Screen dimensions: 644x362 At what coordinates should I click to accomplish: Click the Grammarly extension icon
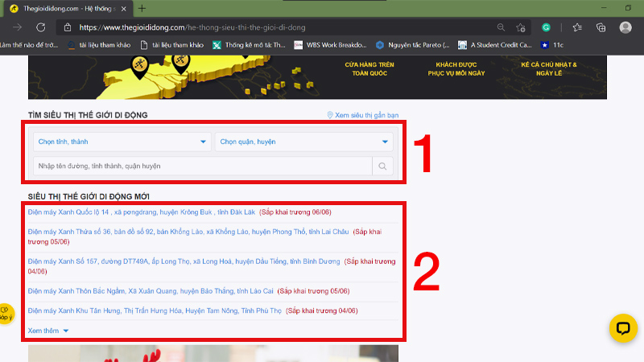(x=546, y=27)
